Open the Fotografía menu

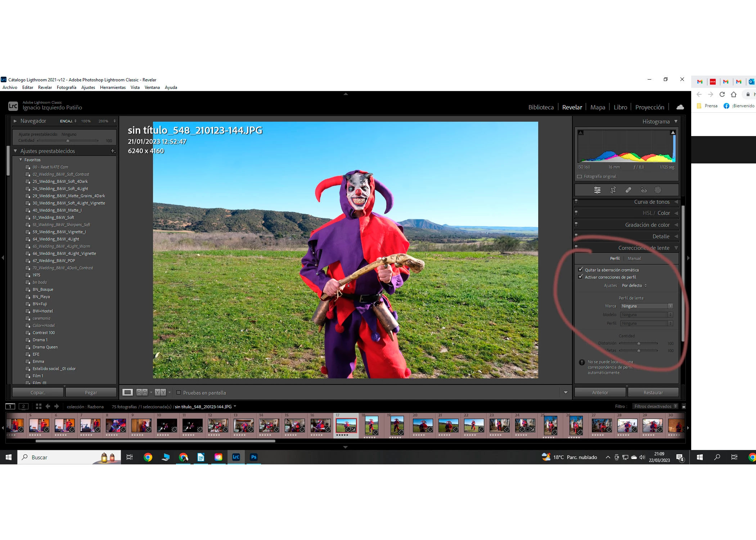(x=66, y=87)
